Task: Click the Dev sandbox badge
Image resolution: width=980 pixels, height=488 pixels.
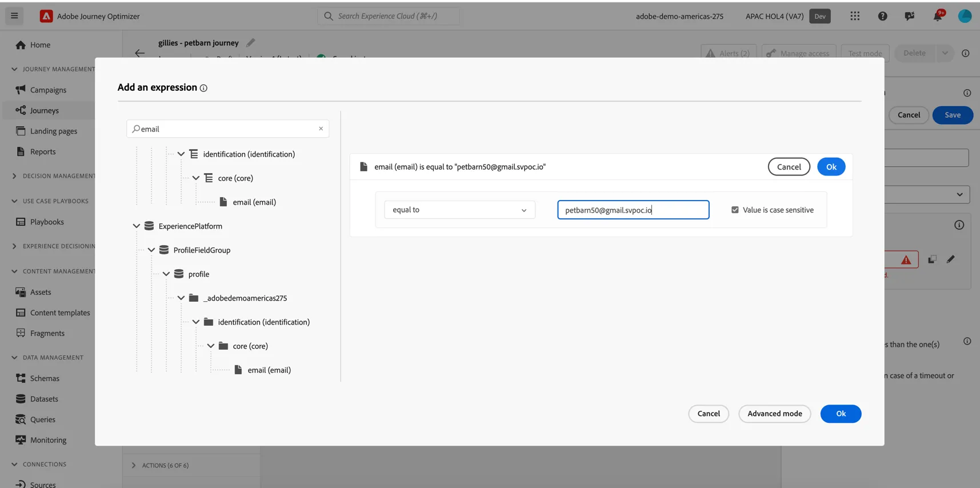Action: coord(820,16)
